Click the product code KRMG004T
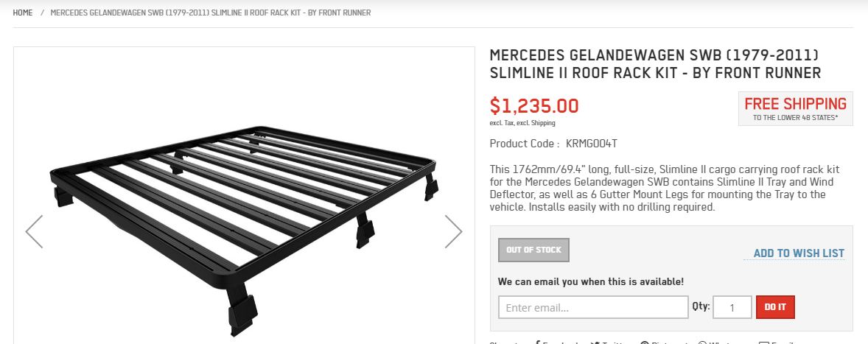The height and width of the screenshot is (344, 868). pos(587,144)
